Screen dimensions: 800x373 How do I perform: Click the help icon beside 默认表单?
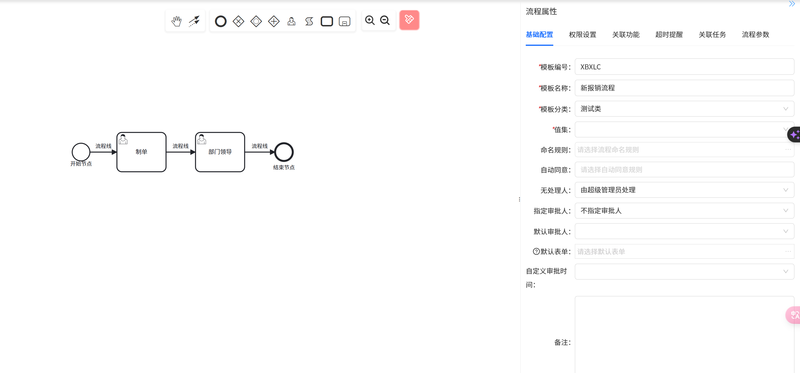536,251
